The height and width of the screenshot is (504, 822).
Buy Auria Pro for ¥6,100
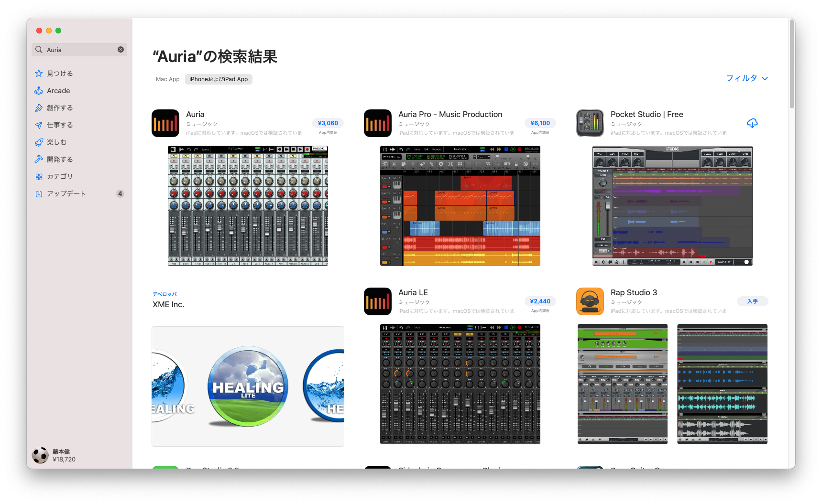click(x=540, y=123)
